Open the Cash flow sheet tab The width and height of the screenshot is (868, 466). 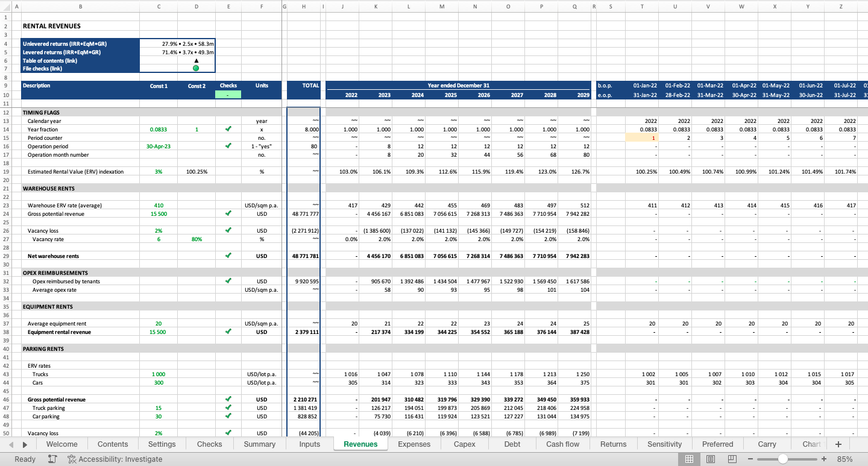[563, 444]
